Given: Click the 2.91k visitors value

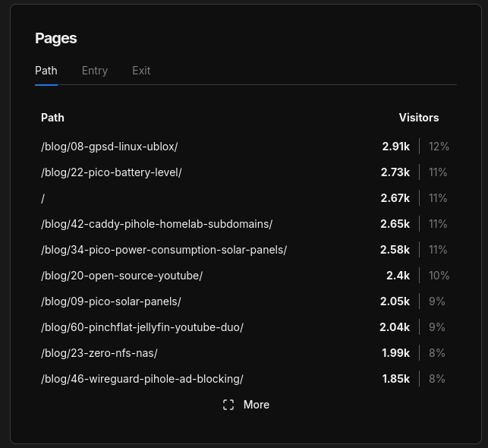Looking at the screenshot, I should [395, 147].
